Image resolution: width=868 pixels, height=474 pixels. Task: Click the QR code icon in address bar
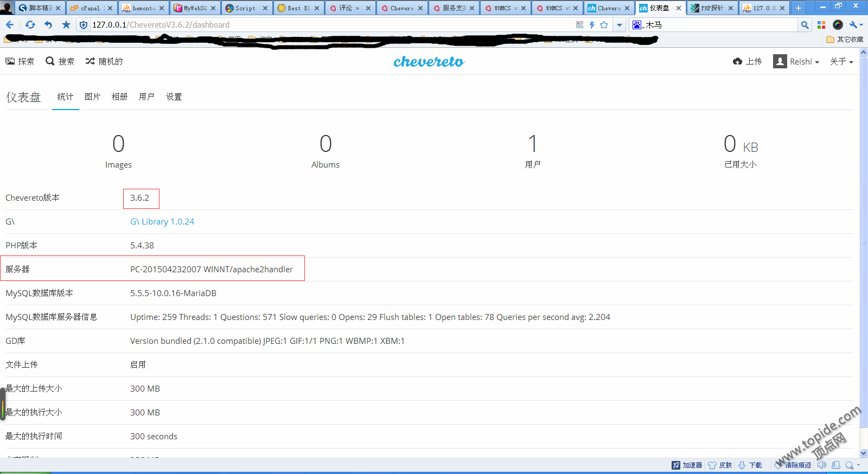pyautogui.click(x=579, y=25)
